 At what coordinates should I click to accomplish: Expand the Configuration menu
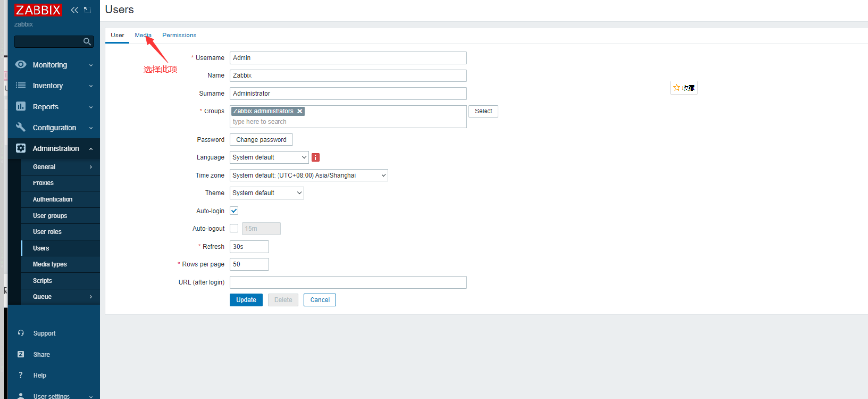91,128
